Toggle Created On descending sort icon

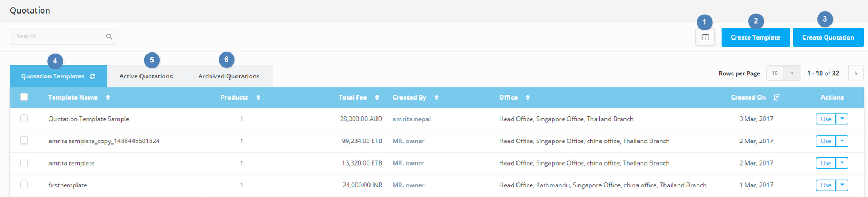pyautogui.click(x=776, y=97)
